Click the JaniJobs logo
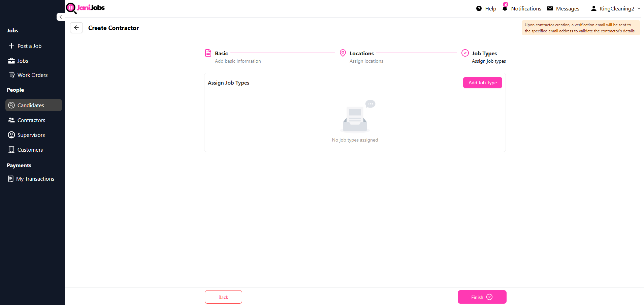This screenshot has width=644, height=305. click(85, 8)
